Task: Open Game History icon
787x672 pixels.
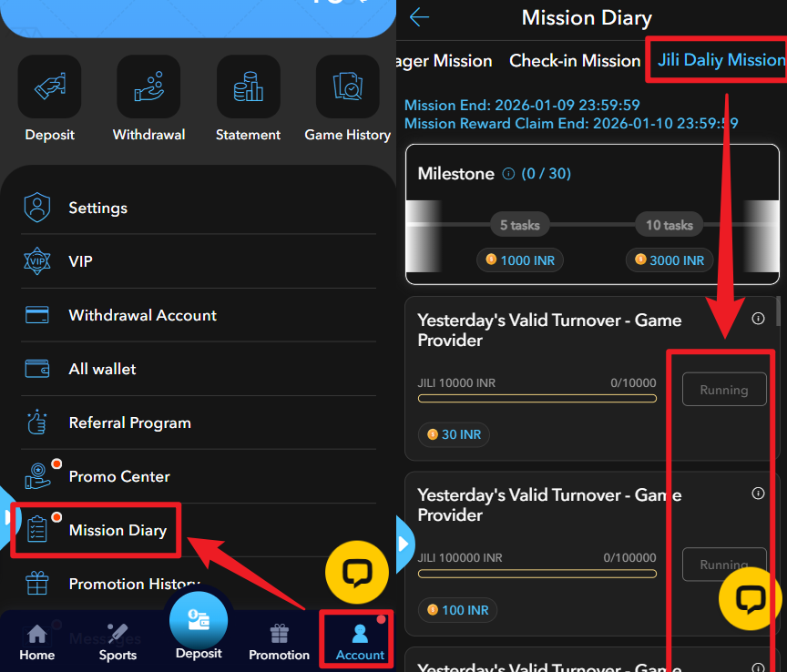Action: pyautogui.click(x=347, y=87)
